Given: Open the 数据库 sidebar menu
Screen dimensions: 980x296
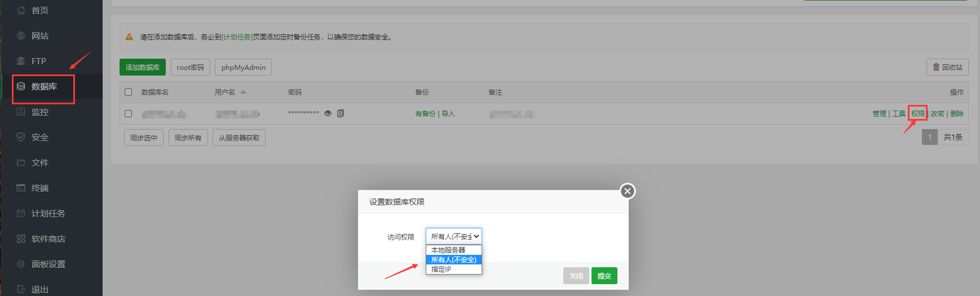Looking at the screenshot, I should click(44, 86).
